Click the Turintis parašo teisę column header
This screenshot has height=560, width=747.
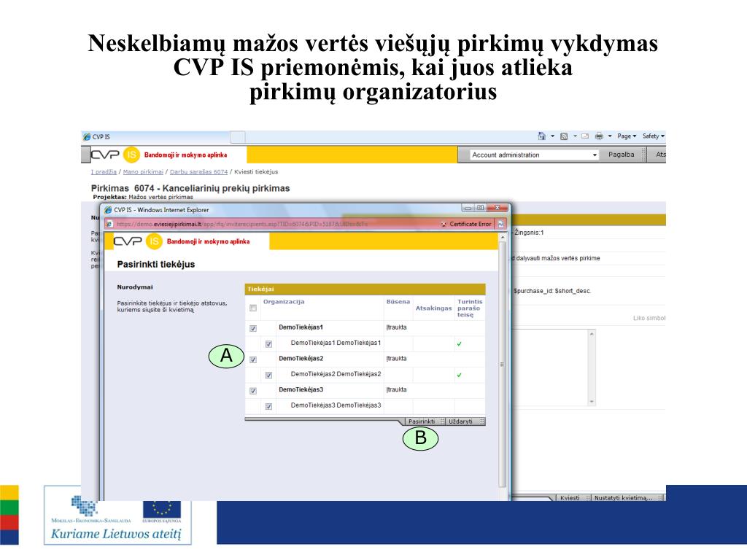coord(470,308)
